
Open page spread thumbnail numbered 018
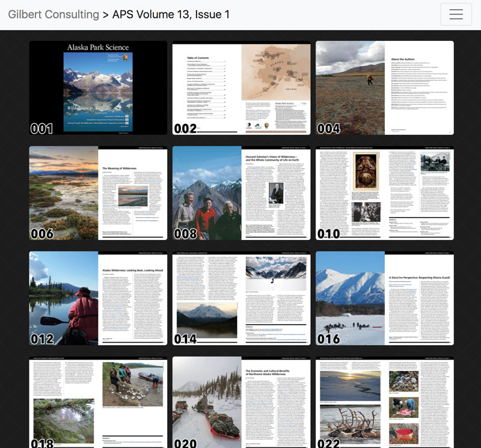98,403
